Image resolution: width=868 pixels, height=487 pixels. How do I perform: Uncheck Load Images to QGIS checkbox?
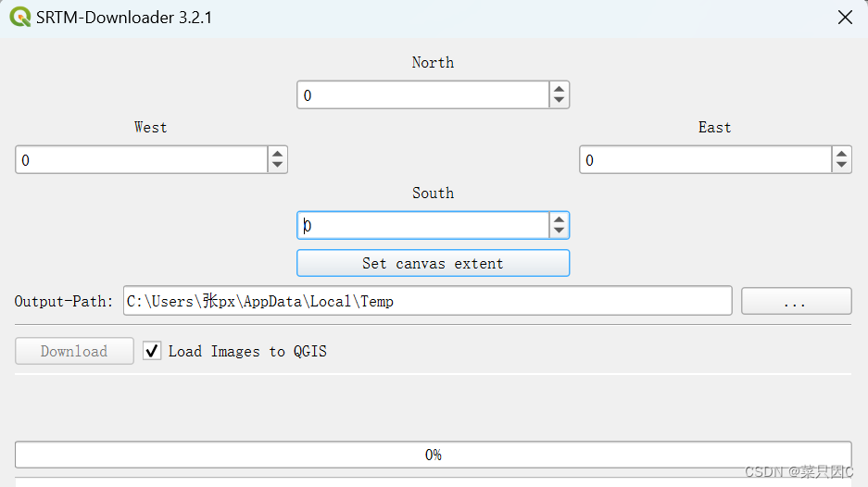click(x=152, y=351)
